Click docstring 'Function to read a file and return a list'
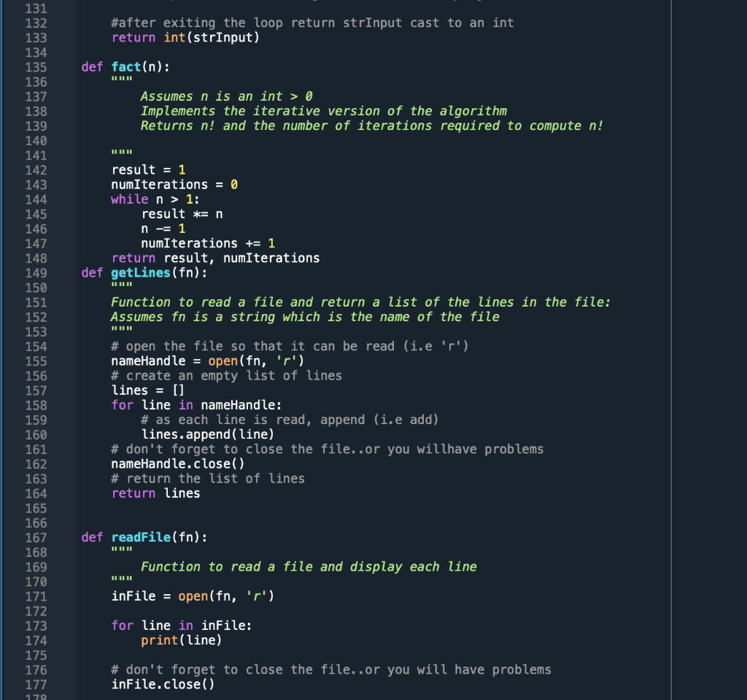747x700 pixels. pyautogui.click(x=360, y=302)
